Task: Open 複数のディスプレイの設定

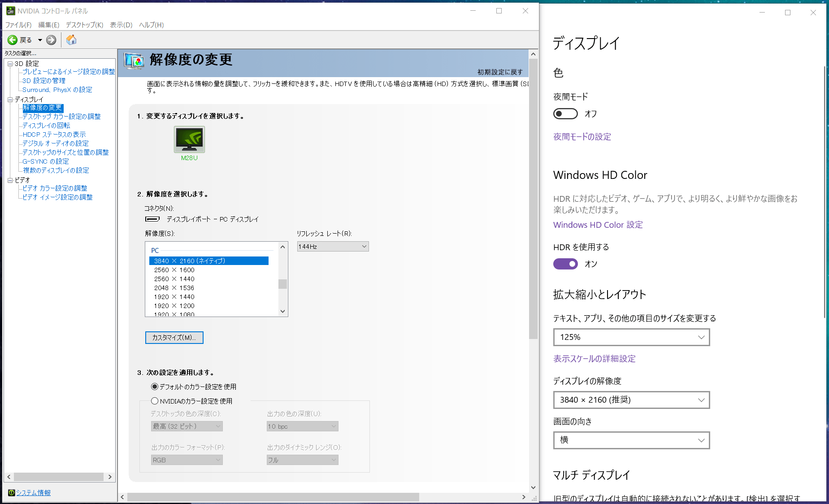Action: 56,170
